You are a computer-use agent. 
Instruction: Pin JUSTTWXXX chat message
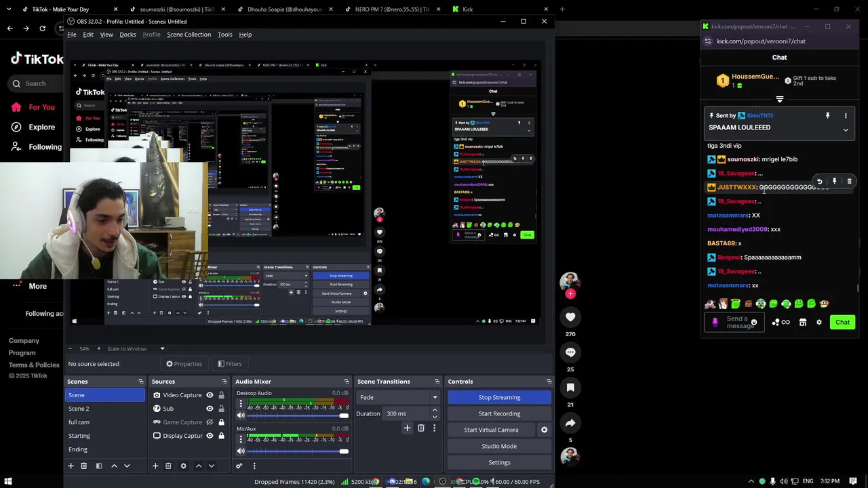pos(834,182)
